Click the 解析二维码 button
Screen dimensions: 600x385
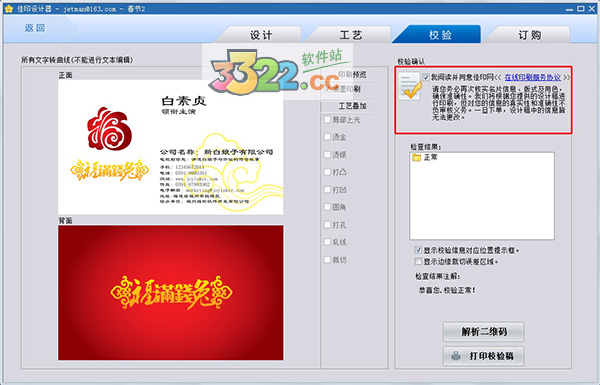484,332
